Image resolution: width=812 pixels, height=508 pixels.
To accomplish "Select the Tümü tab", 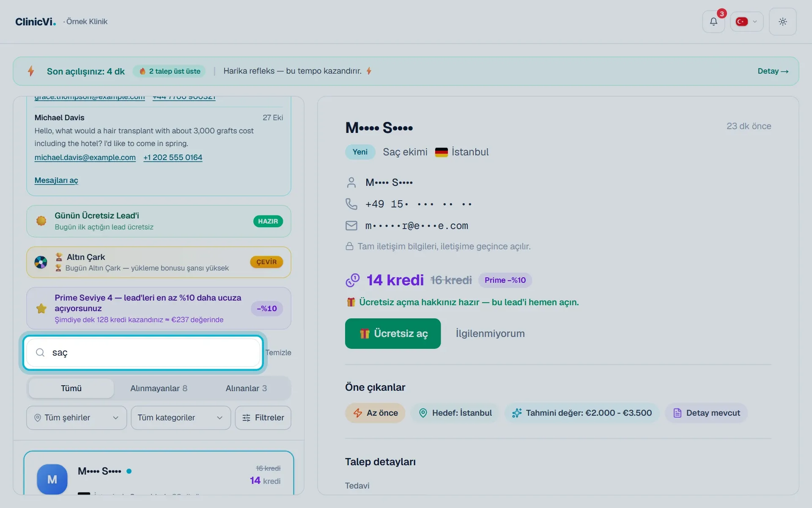I will tap(71, 388).
